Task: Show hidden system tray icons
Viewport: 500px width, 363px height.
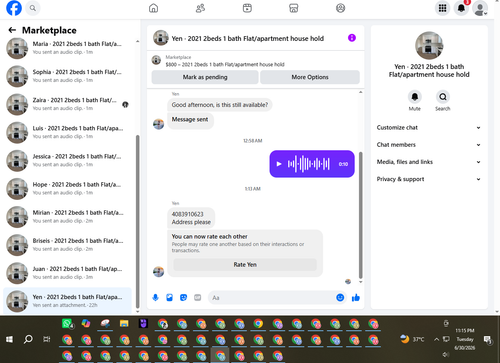Action: [x=436, y=339]
